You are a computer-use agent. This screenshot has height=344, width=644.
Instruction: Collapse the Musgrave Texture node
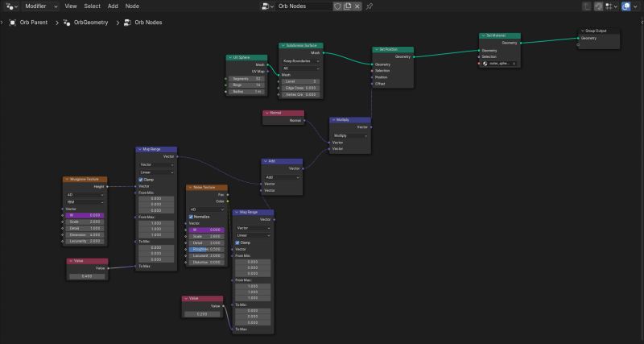67,179
